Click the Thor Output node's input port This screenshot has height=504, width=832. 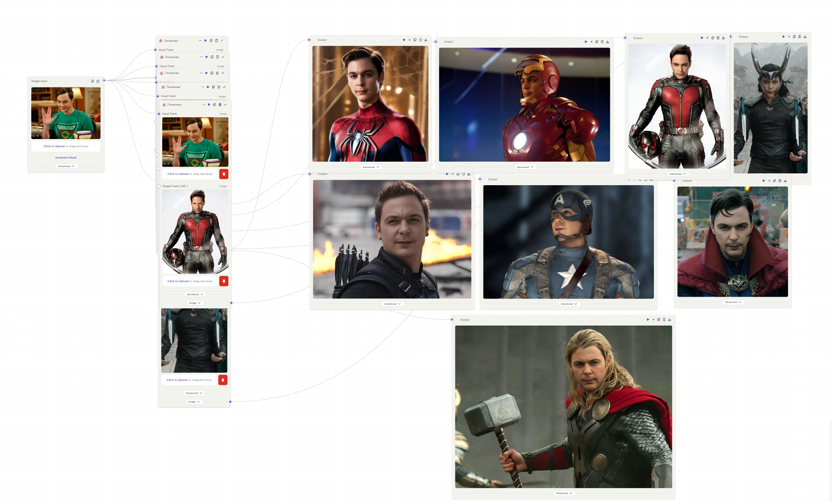click(x=452, y=320)
